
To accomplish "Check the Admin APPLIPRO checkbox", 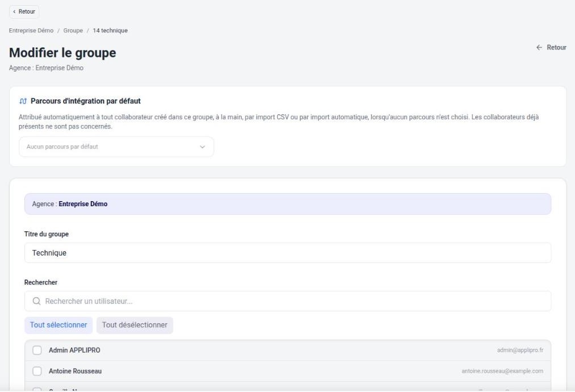I will [37, 350].
